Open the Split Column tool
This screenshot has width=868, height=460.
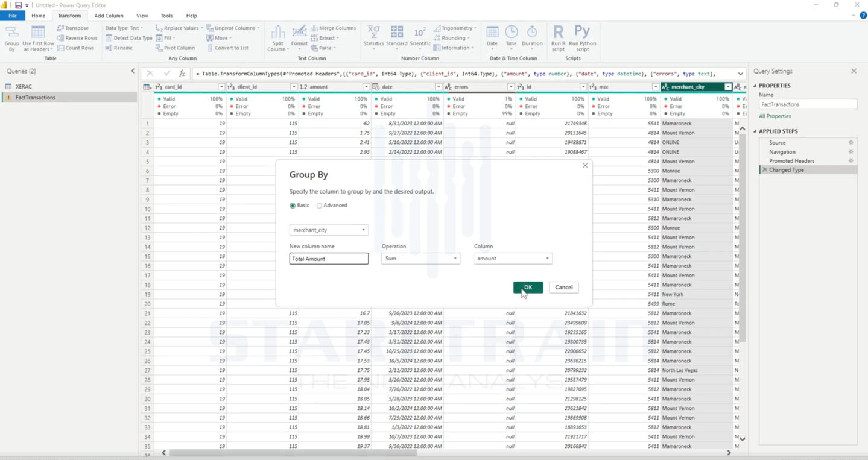277,38
